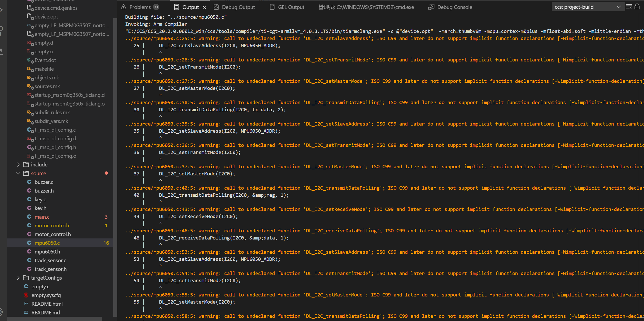
Task: Click the empty.syscfg file icon
Action: (26, 295)
